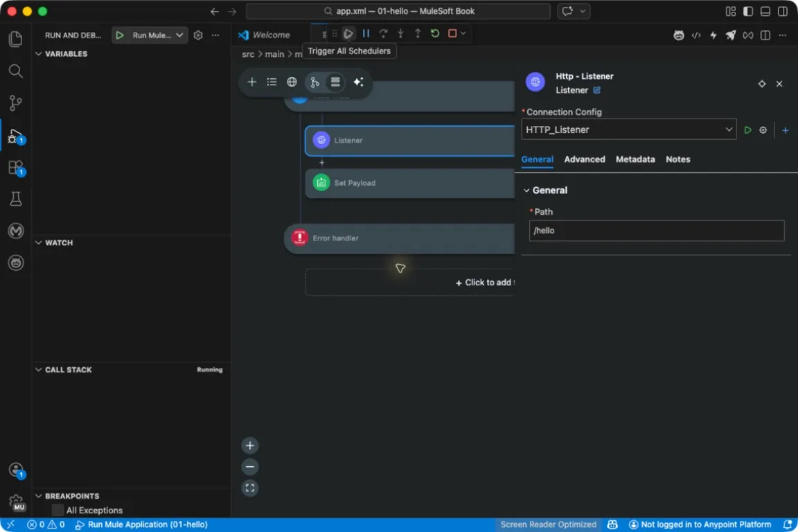Image resolution: width=798 pixels, height=532 pixels.
Task: Open Run Mule configuration dropdown
Action: pos(179,35)
